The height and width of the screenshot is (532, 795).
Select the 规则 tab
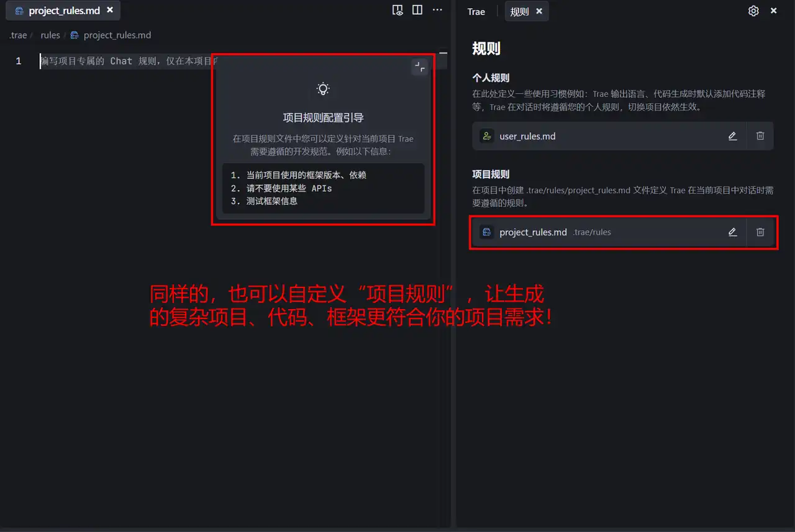coord(520,11)
